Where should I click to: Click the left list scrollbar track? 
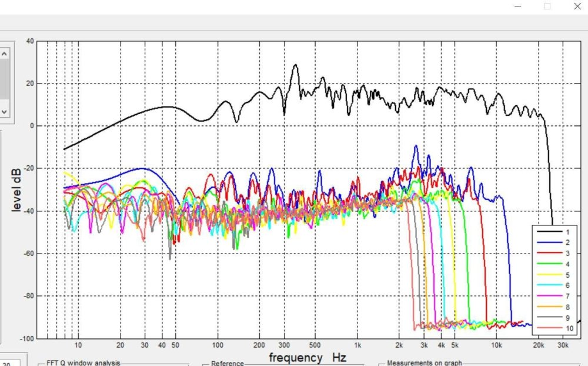point(4,79)
